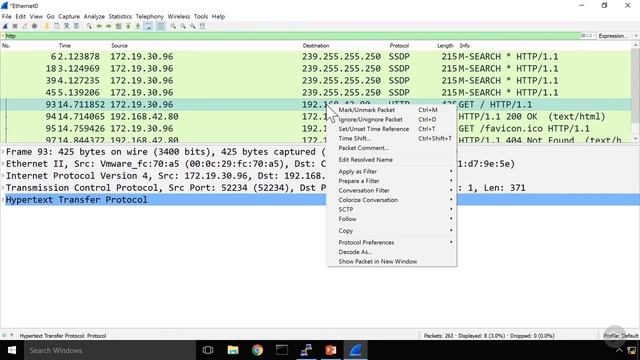The height and width of the screenshot is (360, 640).
Task: Select Set/Unset Time Reference
Action: 392,129
